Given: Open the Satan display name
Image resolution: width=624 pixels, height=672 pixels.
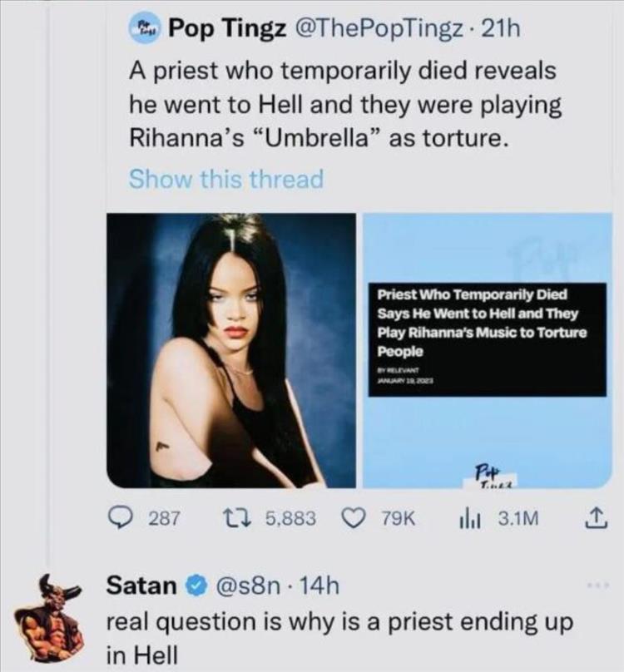Looking at the screenshot, I should pyautogui.click(x=141, y=587).
